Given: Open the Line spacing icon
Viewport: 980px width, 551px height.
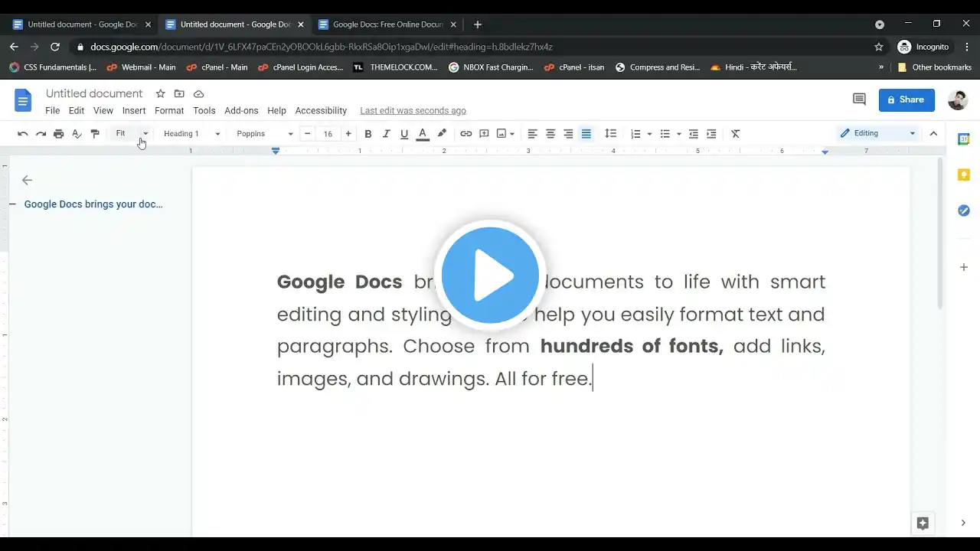Looking at the screenshot, I should 610,134.
